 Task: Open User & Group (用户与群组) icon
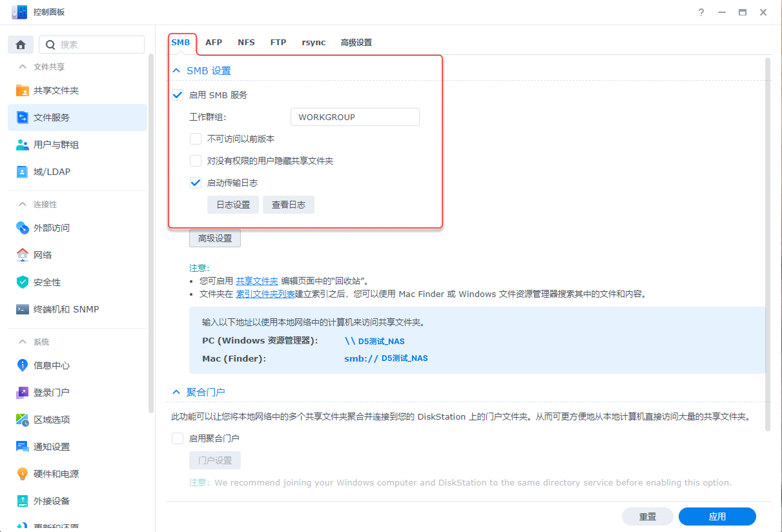pos(22,145)
